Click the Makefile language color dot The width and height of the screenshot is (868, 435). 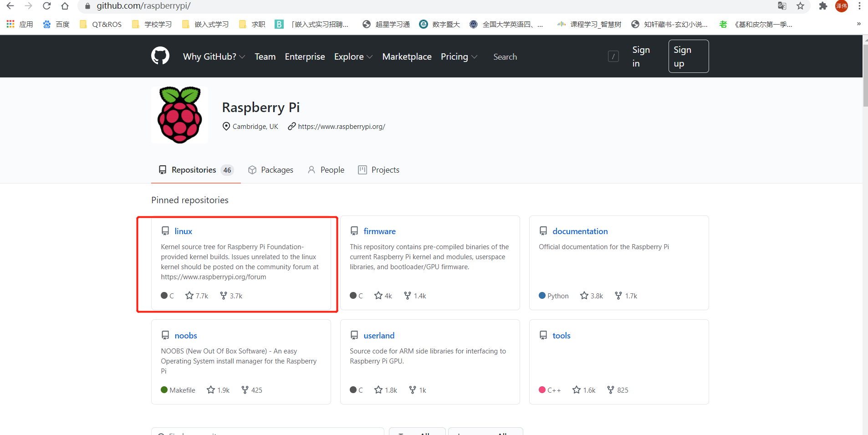(x=164, y=389)
